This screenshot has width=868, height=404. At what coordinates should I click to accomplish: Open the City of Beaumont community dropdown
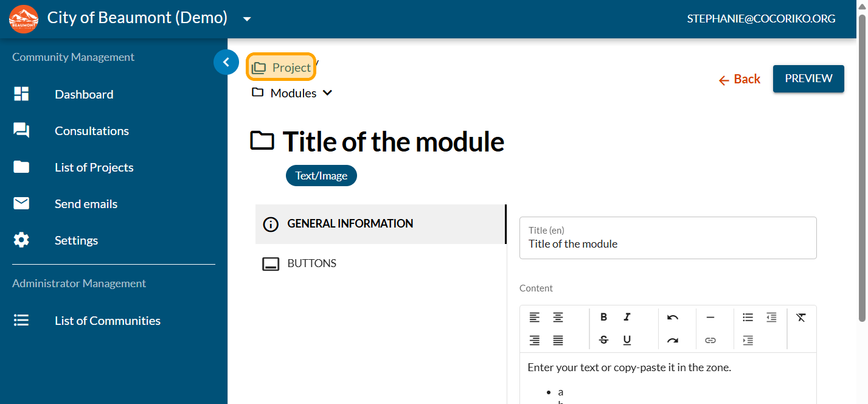click(247, 19)
